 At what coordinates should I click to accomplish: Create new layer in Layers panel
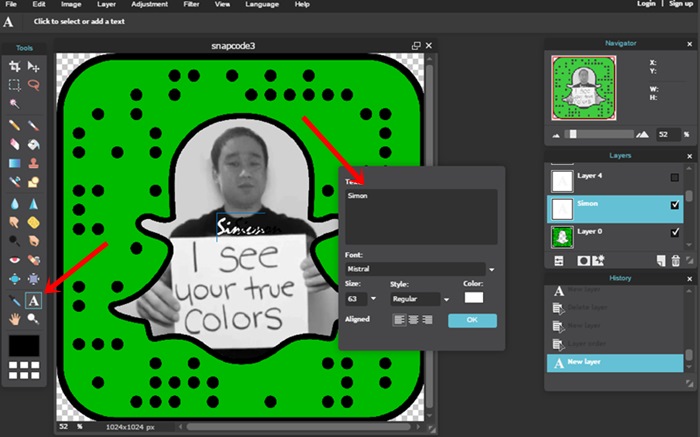coord(661,261)
